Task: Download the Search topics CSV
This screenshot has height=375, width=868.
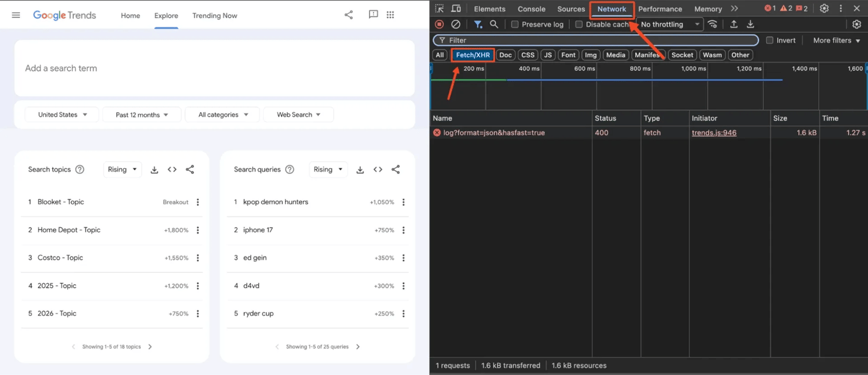Action: pos(154,170)
